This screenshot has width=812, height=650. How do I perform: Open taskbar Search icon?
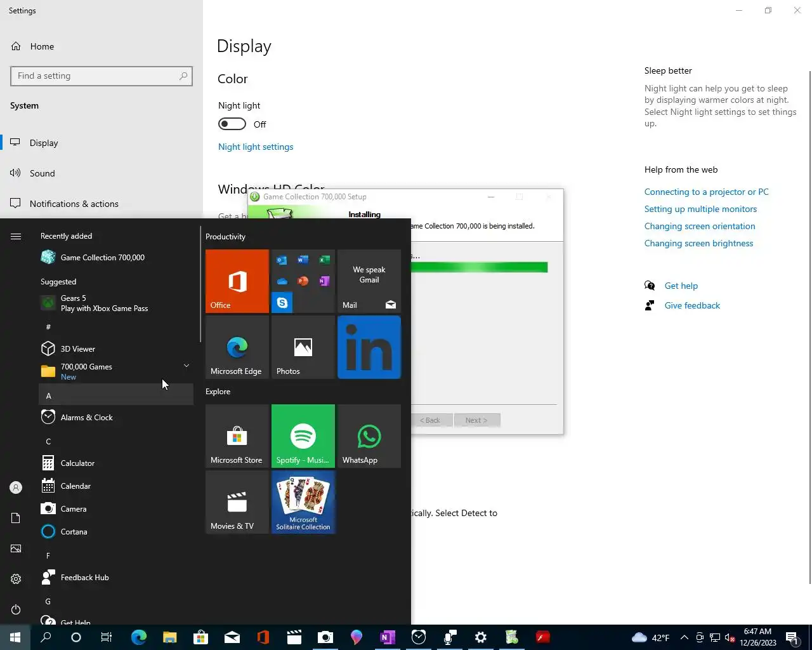coord(46,637)
